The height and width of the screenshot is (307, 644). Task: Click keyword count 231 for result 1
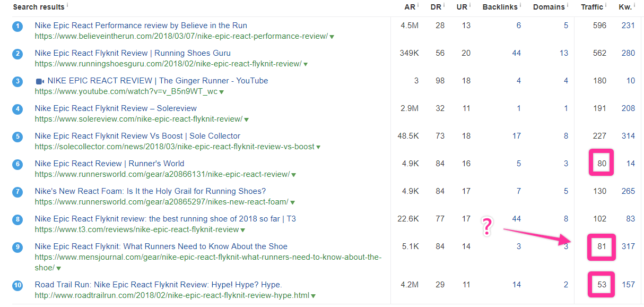pyautogui.click(x=628, y=25)
